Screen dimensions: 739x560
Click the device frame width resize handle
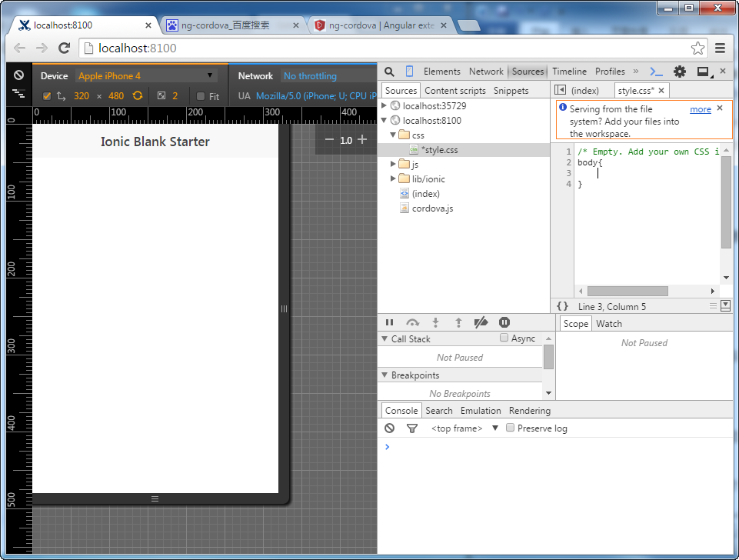click(x=284, y=308)
